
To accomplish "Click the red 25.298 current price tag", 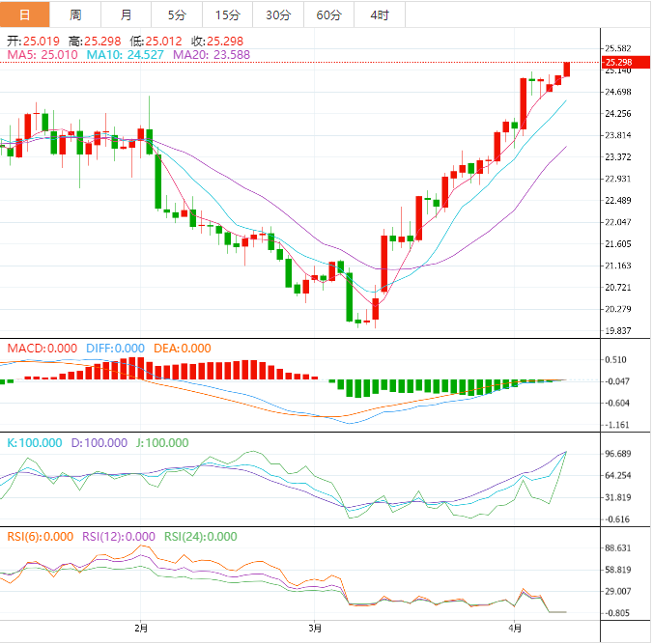I will click(626, 63).
